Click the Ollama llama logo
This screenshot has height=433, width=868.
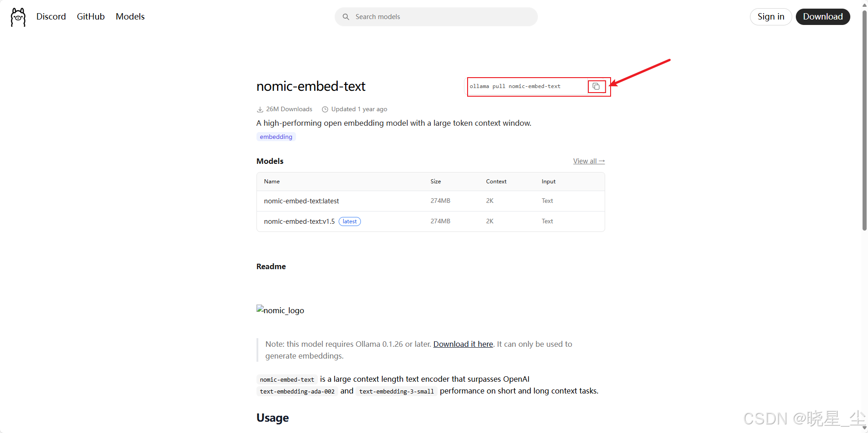click(18, 17)
